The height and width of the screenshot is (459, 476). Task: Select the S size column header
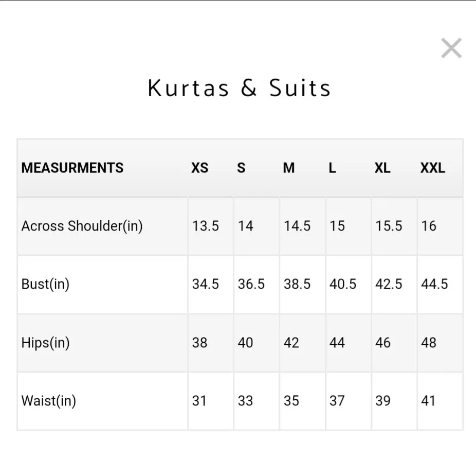coord(241,168)
